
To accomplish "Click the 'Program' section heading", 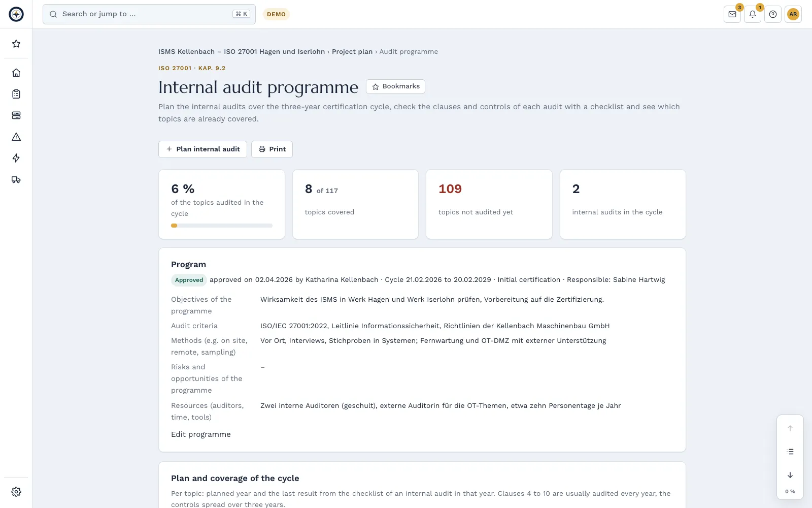I will click(189, 265).
